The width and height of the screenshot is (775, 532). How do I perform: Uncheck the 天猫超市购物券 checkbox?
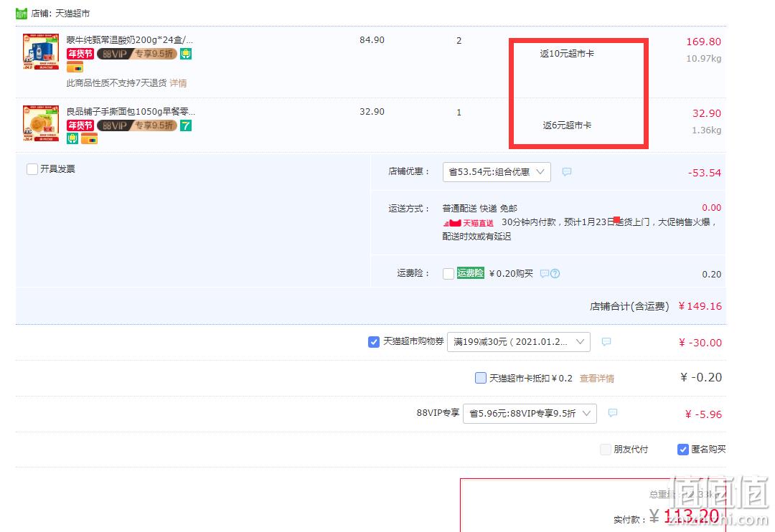click(374, 342)
